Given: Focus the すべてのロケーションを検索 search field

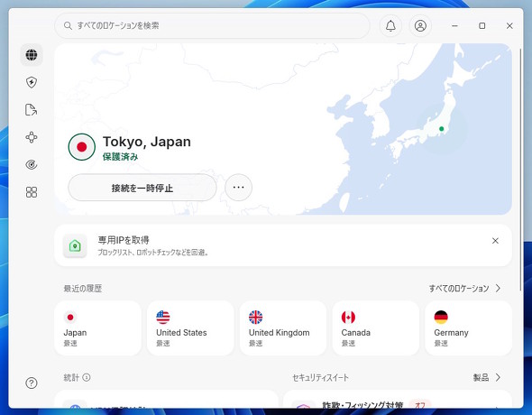Looking at the screenshot, I should [x=212, y=26].
